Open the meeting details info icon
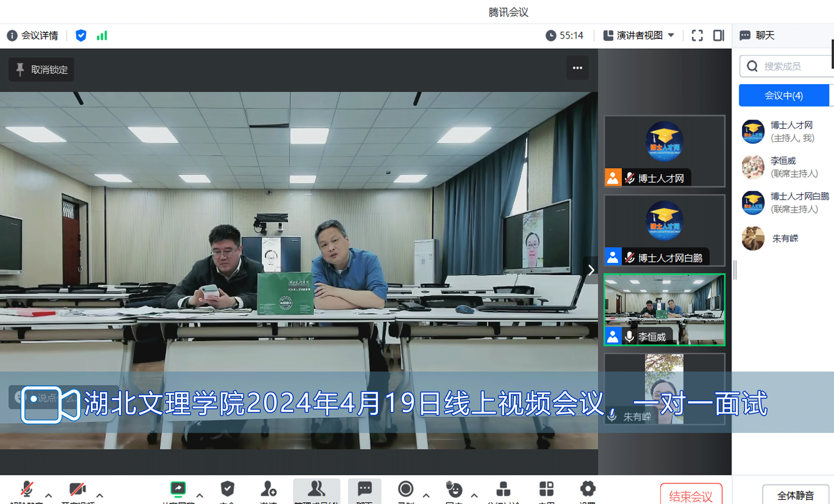Viewport: 834px width, 504px height. 12,36
